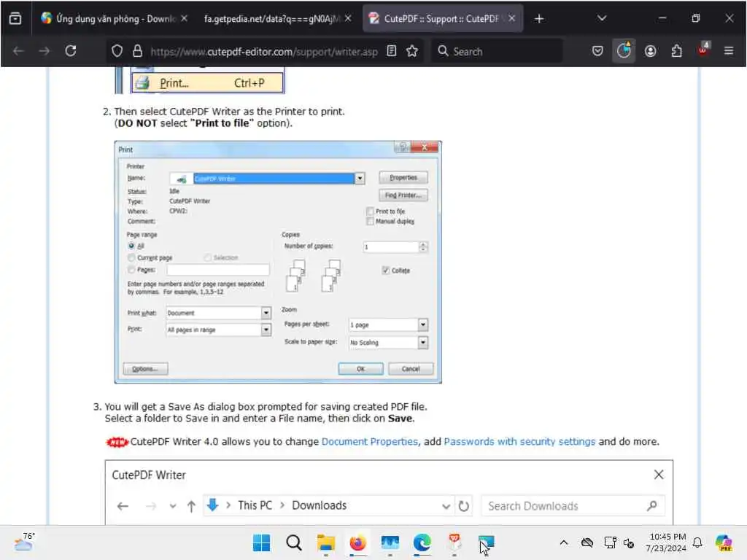This screenshot has width=747, height=560.
Task: Bookmark this page with the star
Action: [413, 51]
